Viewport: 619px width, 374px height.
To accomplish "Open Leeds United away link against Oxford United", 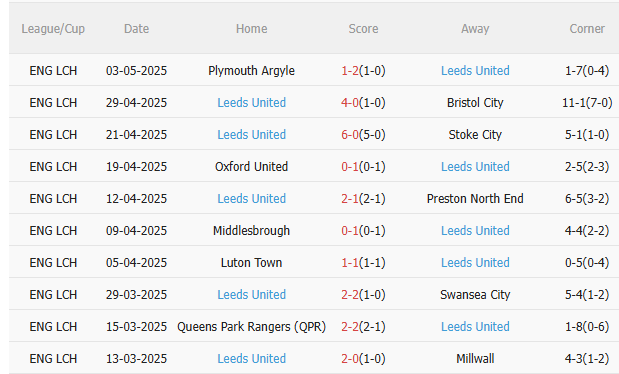I will [x=475, y=167].
